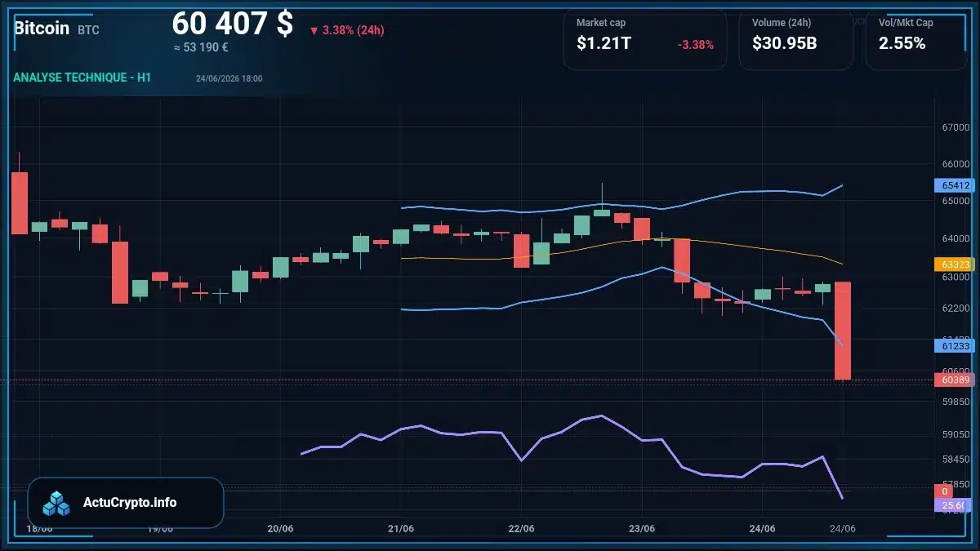Click the 20/06 date axis label
The height and width of the screenshot is (551, 980).
tap(280, 528)
